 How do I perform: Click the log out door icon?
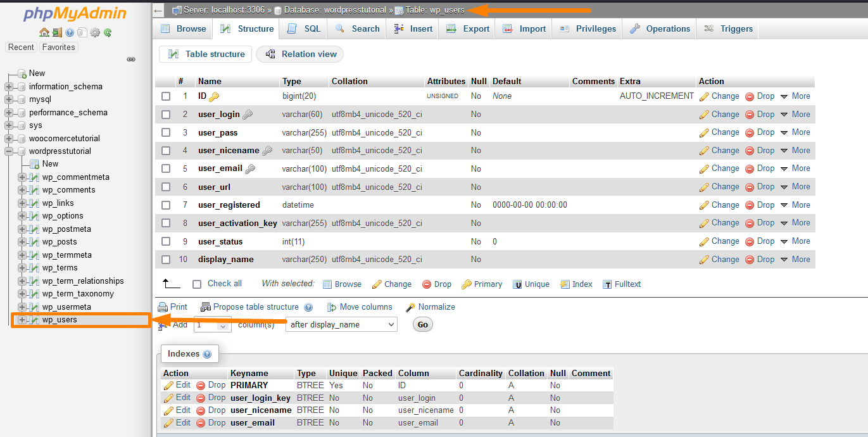pos(57,32)
